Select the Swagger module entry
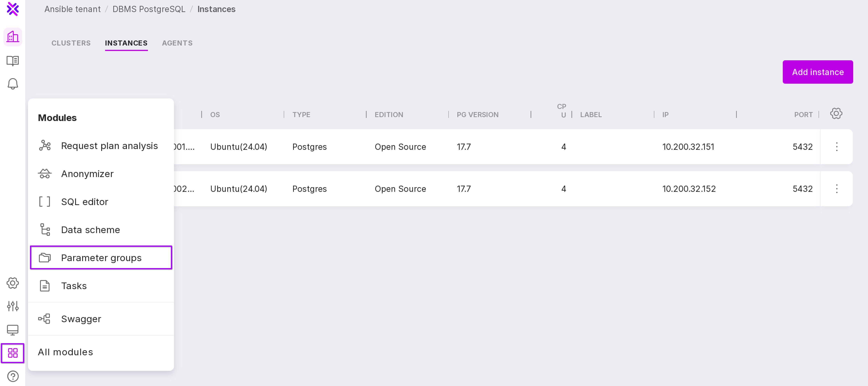The image size is (868, 386). click(81, 319)
